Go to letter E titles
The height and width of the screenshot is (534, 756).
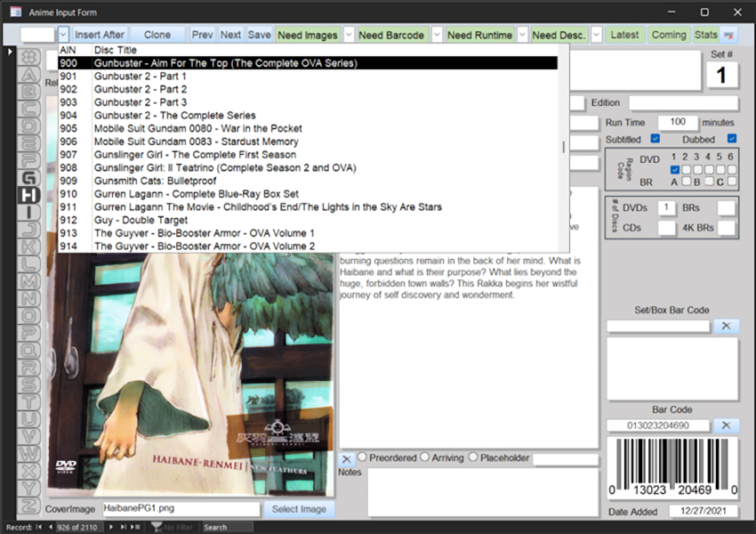(x=29, y=143)
